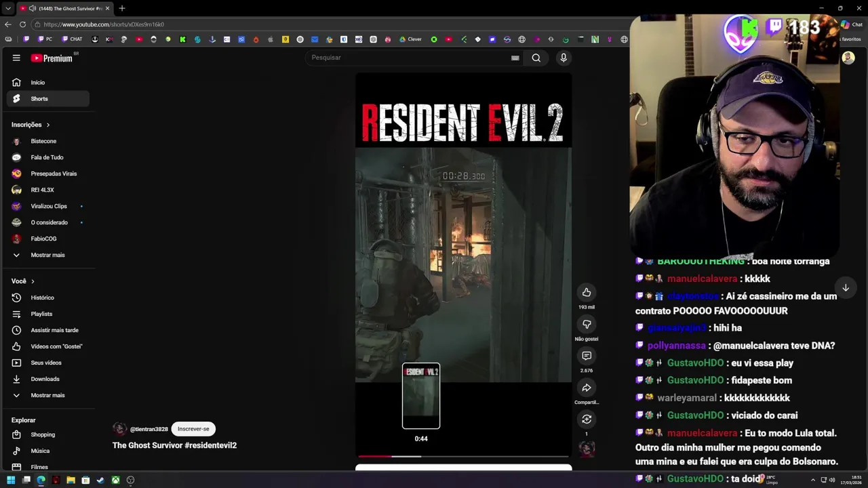This screenshot has height=488, width=868.
Task: Pause the Resident Evil 2 Short video
Action: click(x=463, y=264)
